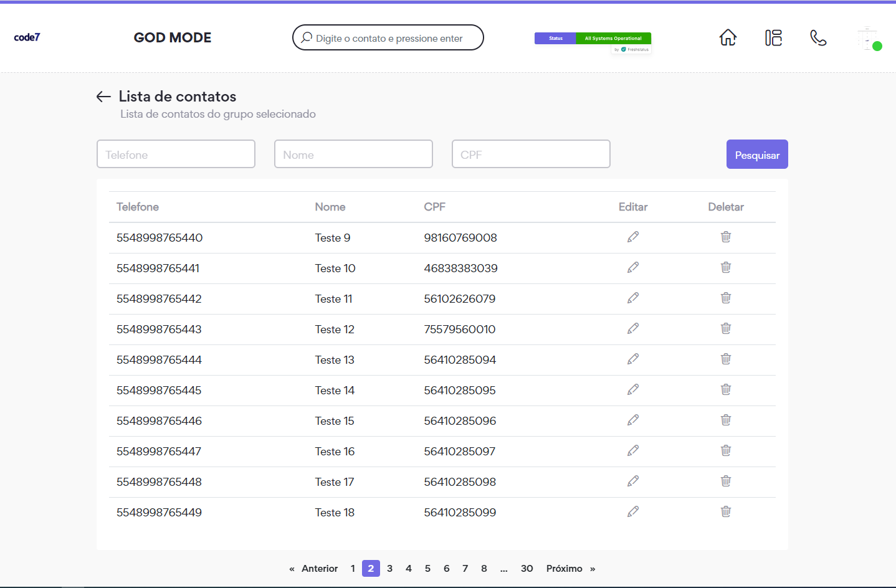Click the code7 logo

[27, 37]
